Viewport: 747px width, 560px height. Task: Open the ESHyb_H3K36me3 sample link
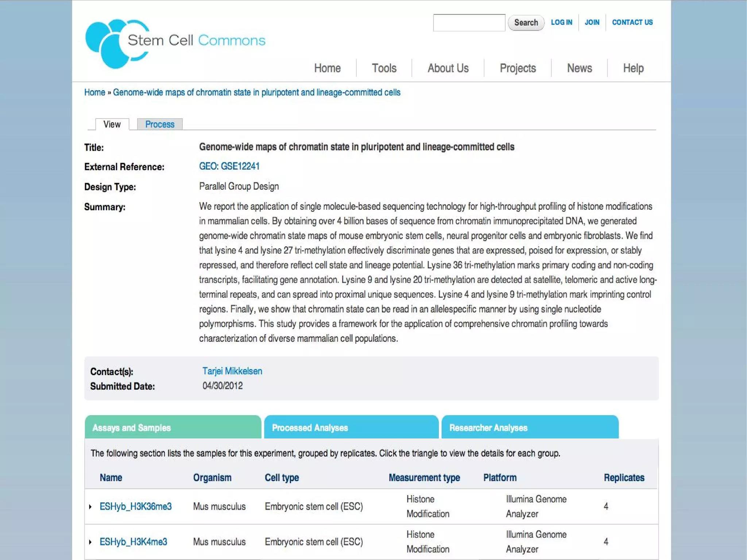click(135, 506)
